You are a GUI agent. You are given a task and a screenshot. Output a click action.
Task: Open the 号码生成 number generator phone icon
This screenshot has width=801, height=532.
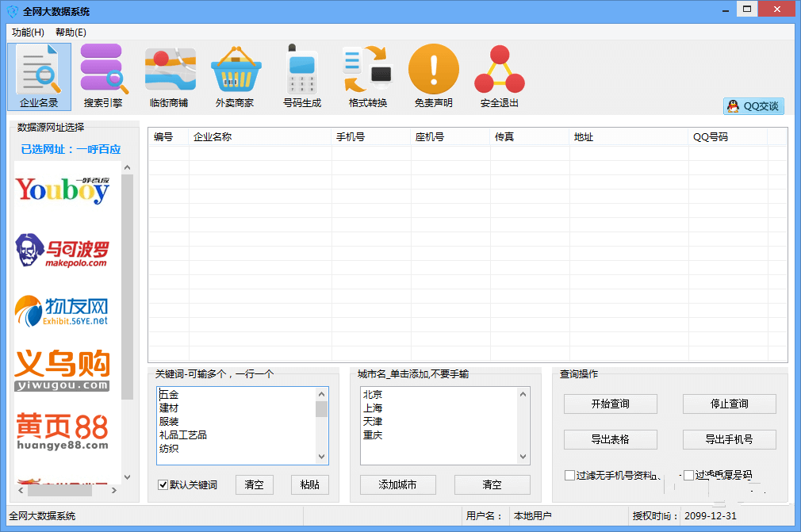(302, 77)
